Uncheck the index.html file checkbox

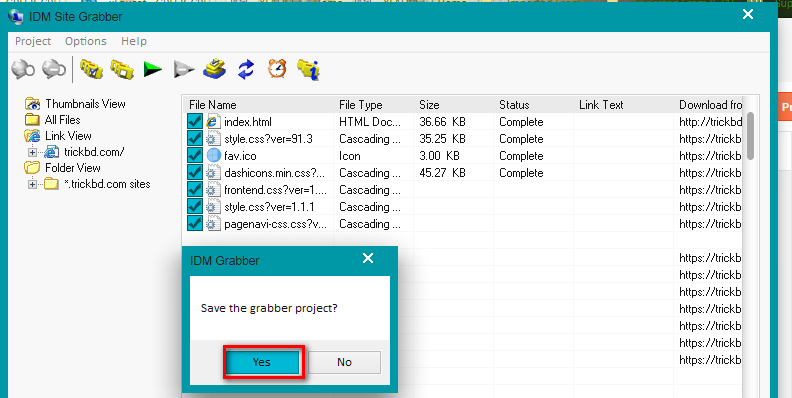(194, 122)
